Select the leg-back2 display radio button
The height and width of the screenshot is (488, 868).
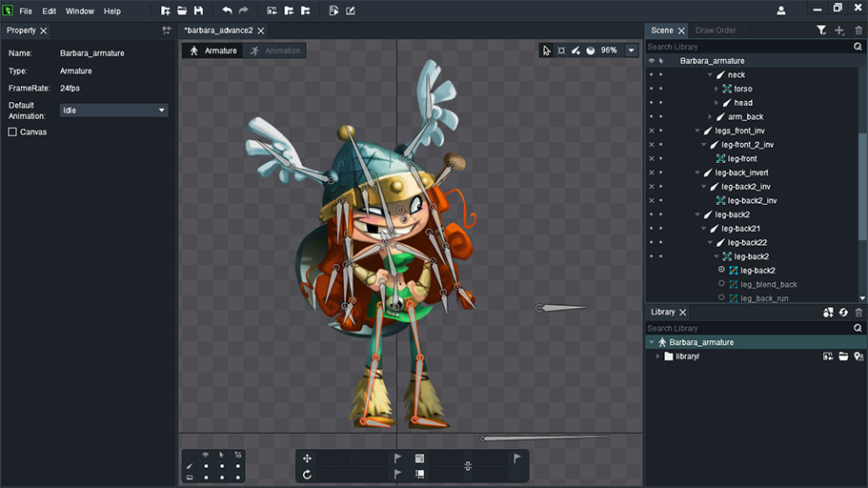point(721,270)
